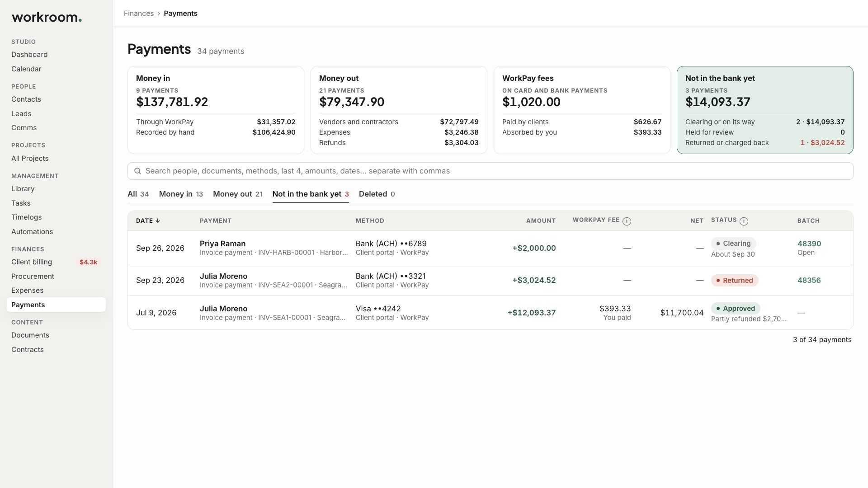Go to Finances in the breadcrumb
The image size is (868, 488).
tap(138, 13)
